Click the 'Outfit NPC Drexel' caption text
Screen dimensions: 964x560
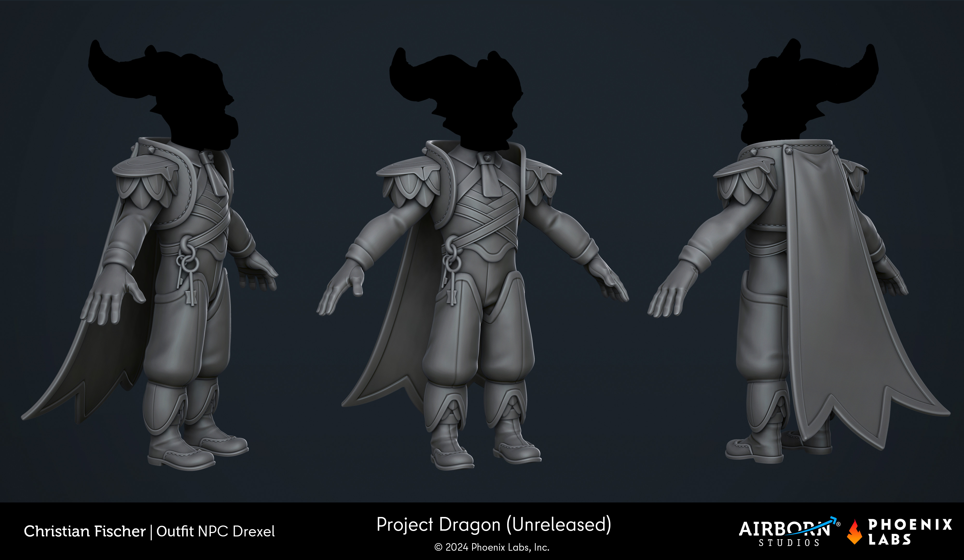pos(215,531)
